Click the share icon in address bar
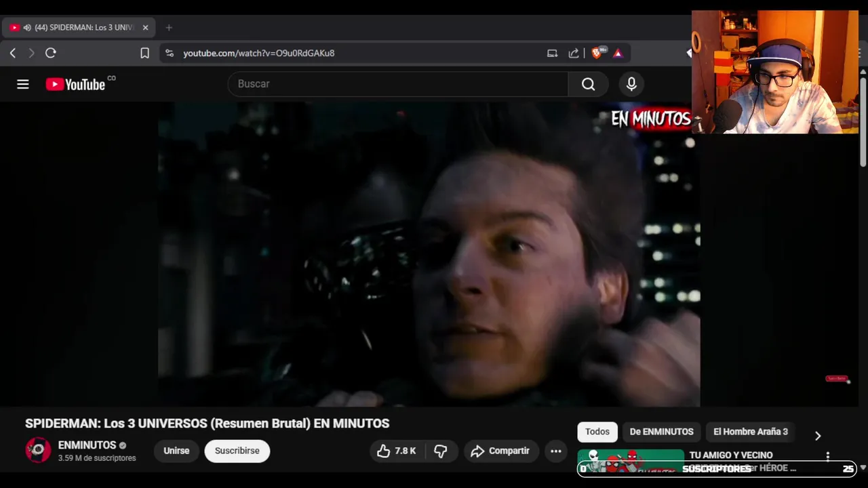The width and height of the screenshot is (868, 488). tap(574, 53)
